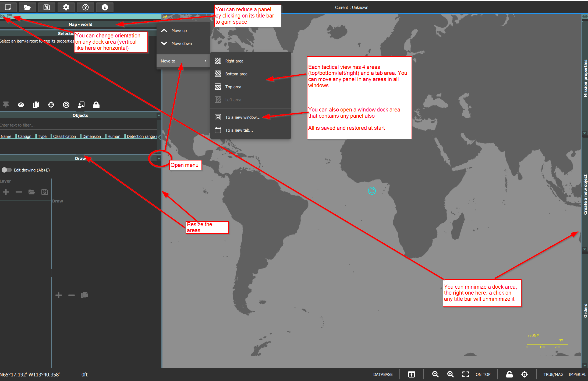Expand the Orders side panel
The width and height of the screenshot is (588, 381).
pos(585,310)
